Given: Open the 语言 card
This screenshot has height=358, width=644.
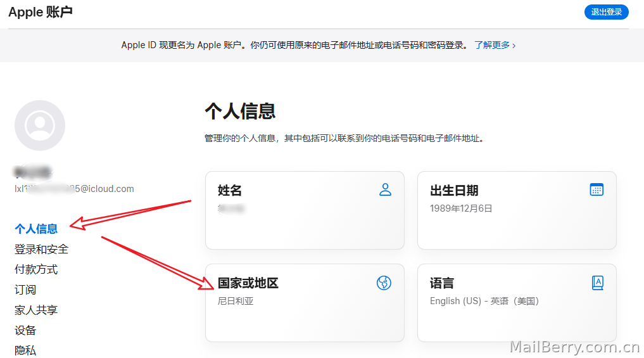Looking at the screenshot, I should pos(517,303).
